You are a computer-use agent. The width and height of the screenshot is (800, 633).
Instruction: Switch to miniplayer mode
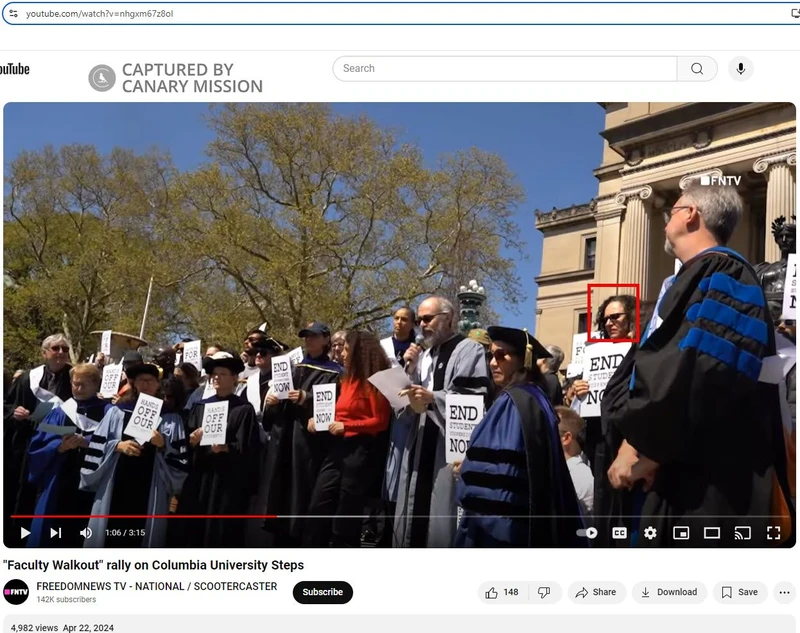click(x=681, y=533)
